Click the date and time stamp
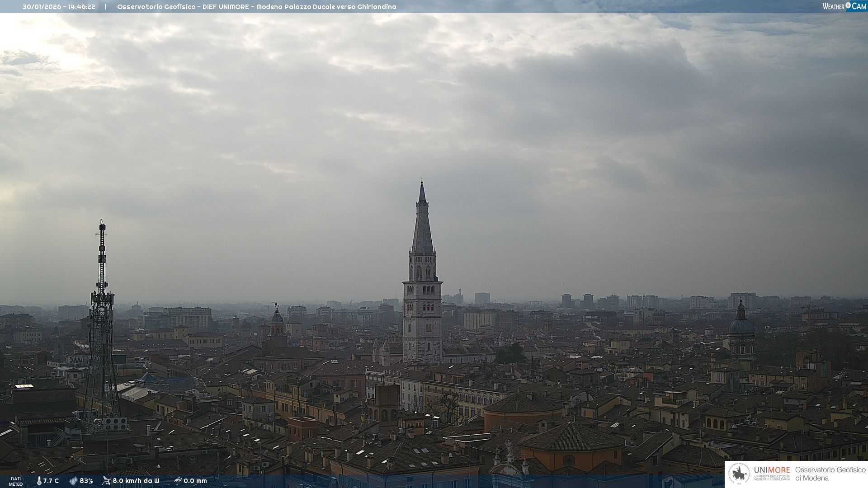The width and height of the screenshot is (868, 488). pyautogui.click(x=59, y=7)
